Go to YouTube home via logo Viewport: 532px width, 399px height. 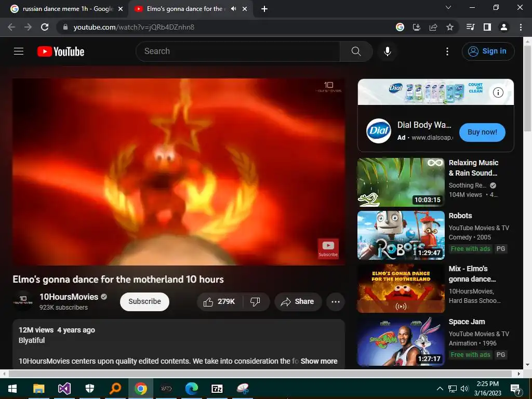coord(61,51)
